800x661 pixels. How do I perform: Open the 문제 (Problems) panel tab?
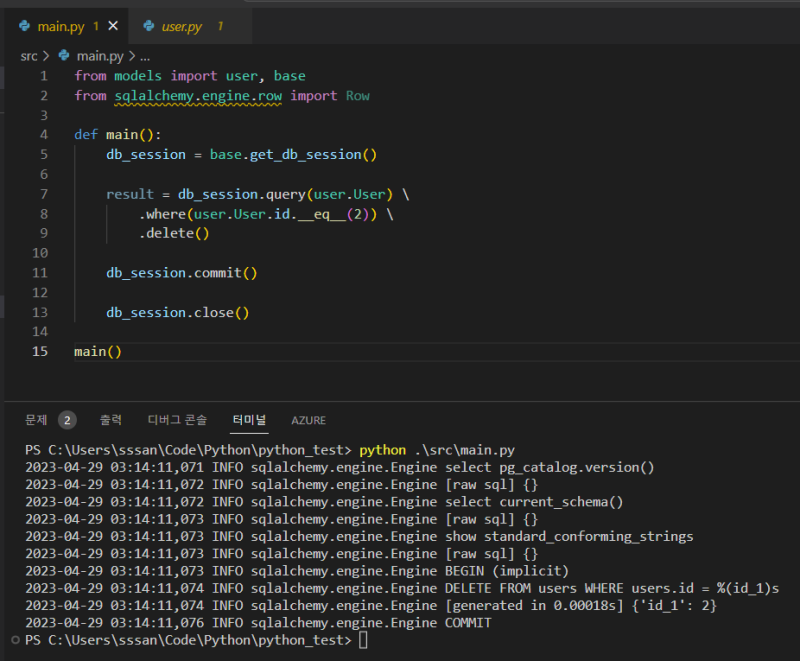point(36,420)
